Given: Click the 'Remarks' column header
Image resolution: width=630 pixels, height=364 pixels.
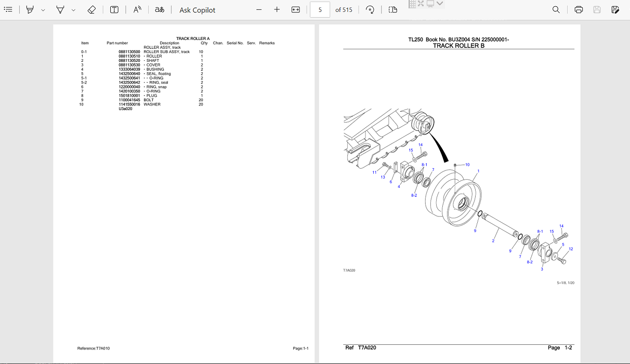Looking at the screenshot, I should pos(267,43).
